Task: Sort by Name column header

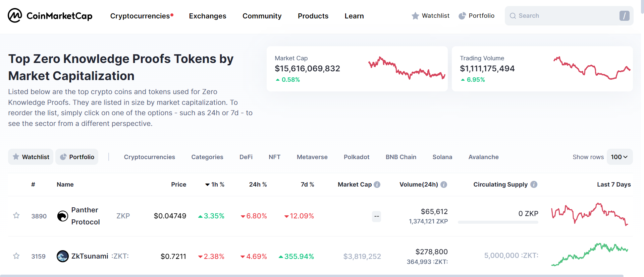Action: (65, 185)
